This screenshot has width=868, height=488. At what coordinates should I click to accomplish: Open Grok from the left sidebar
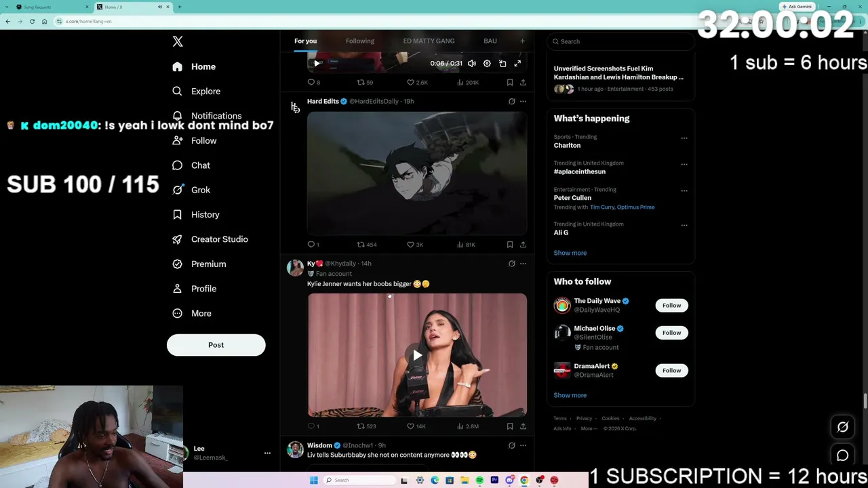pos(192,190)
